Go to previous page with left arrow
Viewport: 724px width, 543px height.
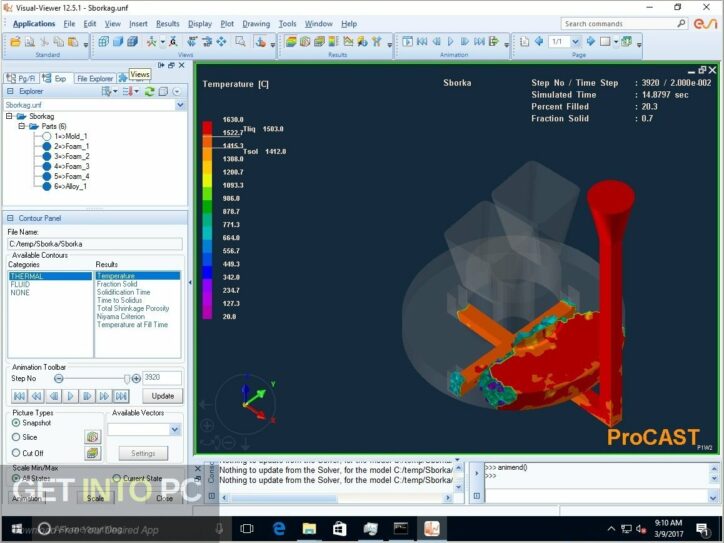pyautogui.click(x=538, y=42)
